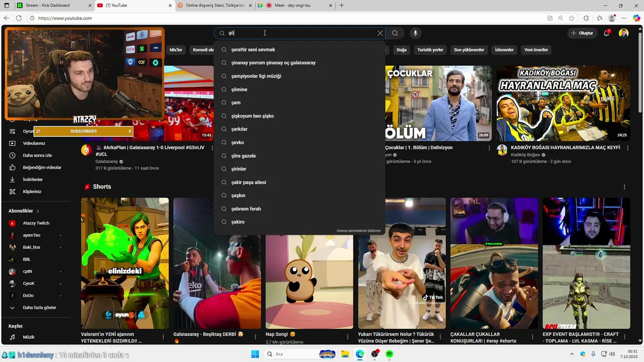Open the browser extensions icon

(x=586, y=18)
